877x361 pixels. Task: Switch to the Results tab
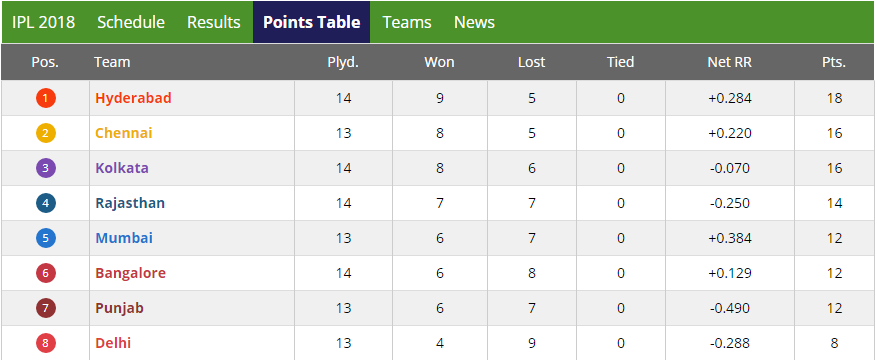(214, 22)
